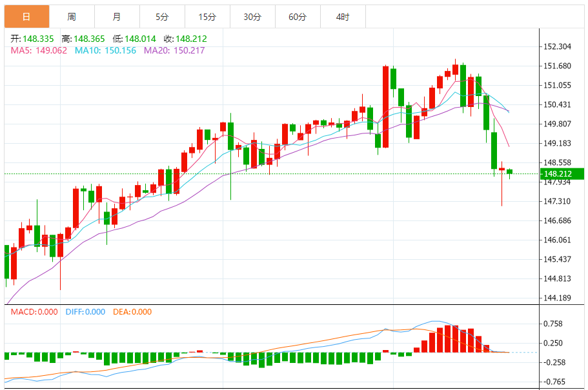Click the 144.813 price axis label
588x390 pixels.
pyautogui.click(x=557, y=278)
